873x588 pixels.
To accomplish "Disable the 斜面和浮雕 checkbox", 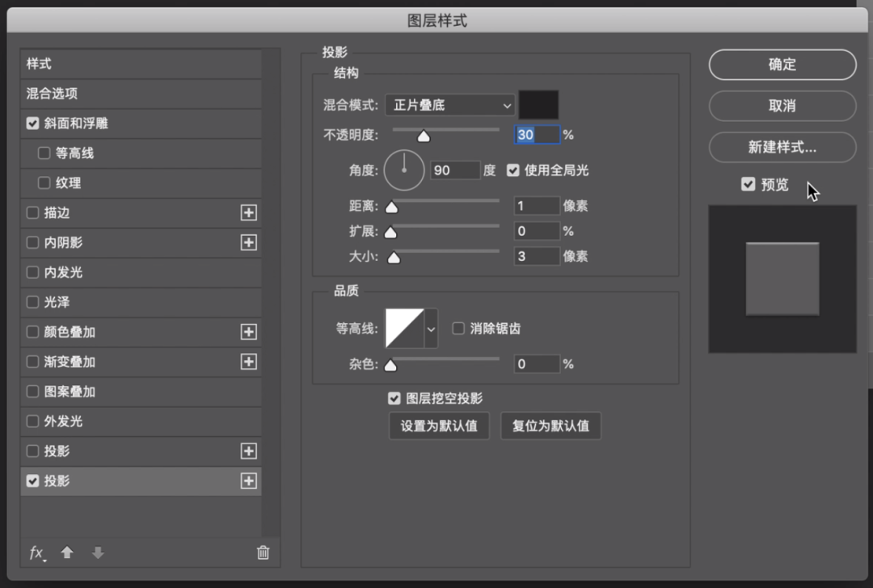I will [x=33, y=124].
